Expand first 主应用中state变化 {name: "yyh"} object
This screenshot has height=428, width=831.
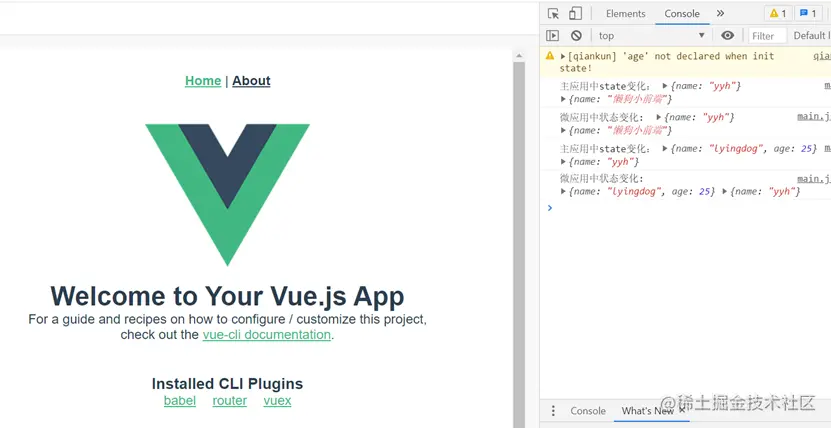coord(665,86)
